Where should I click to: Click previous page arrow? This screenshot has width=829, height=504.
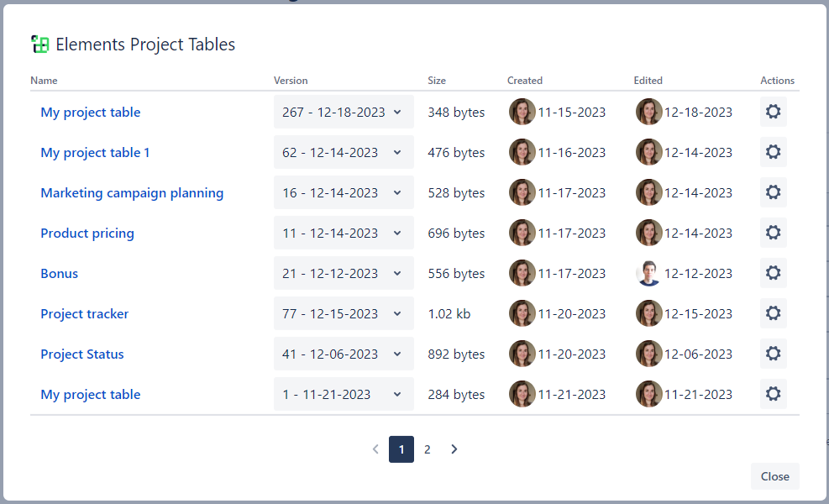coord(375,449)
